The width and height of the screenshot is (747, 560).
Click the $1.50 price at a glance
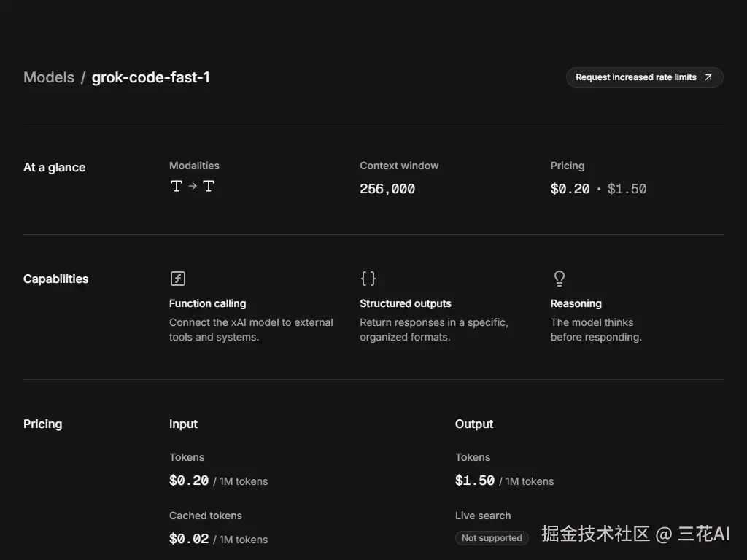coord(627,189)
